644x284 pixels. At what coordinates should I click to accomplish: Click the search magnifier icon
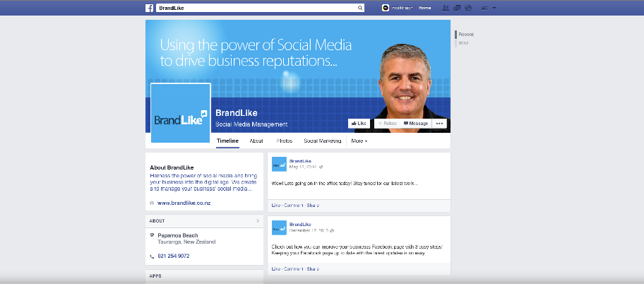click(360, 8)
